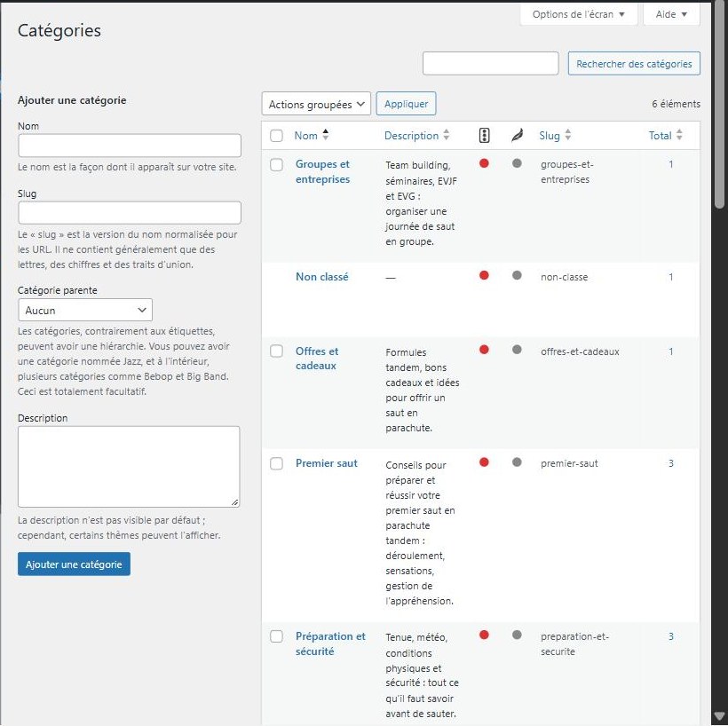Open the Groupes et entreprises category
Screen dimensions: 728x726
(x=322, y=172)
